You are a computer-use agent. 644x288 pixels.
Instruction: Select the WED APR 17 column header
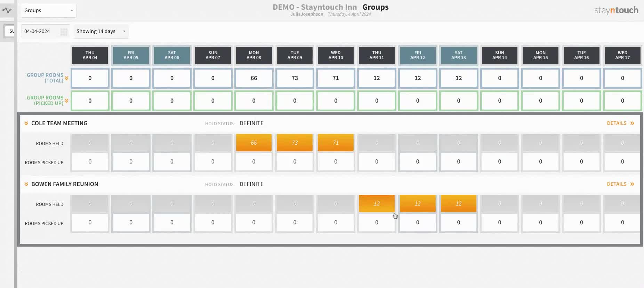coord(622,55)
